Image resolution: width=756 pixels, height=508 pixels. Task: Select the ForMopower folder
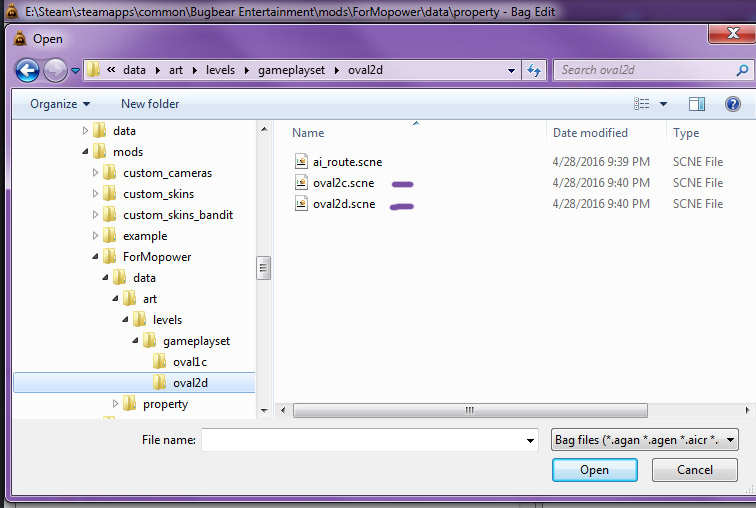pos(157,257)
